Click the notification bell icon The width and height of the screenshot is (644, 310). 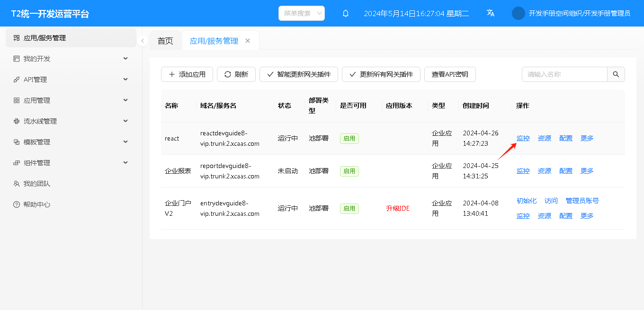coord(346,13)
